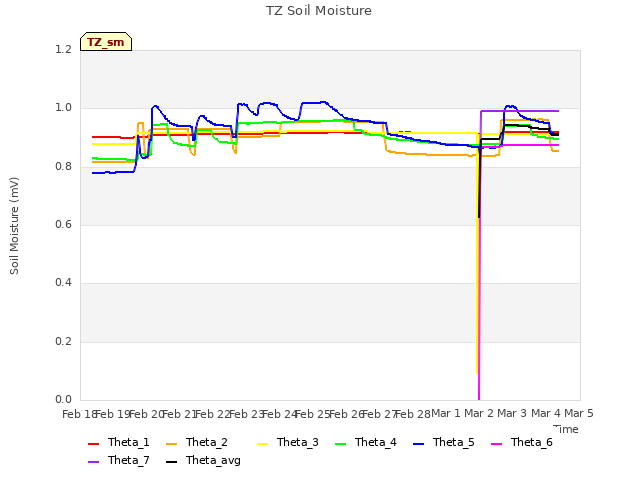Click the Mar 2 x-axis date label

[479, 414]
